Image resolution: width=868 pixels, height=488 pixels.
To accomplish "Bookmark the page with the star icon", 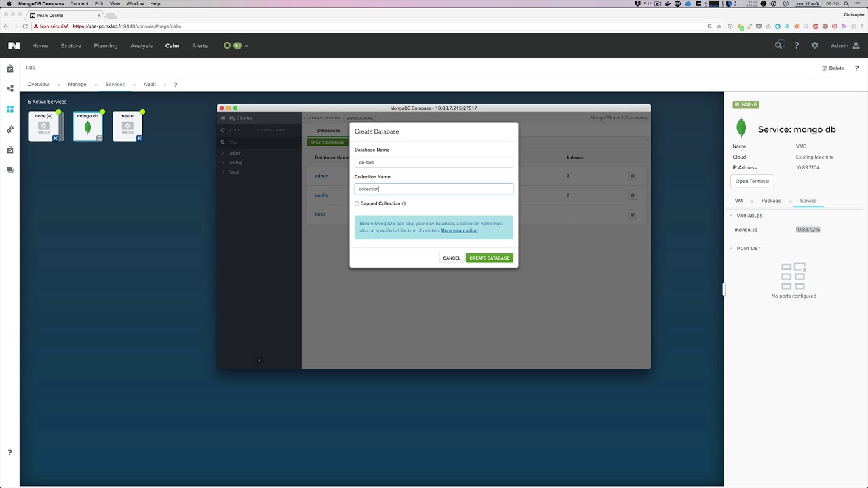I will point(719,26).
